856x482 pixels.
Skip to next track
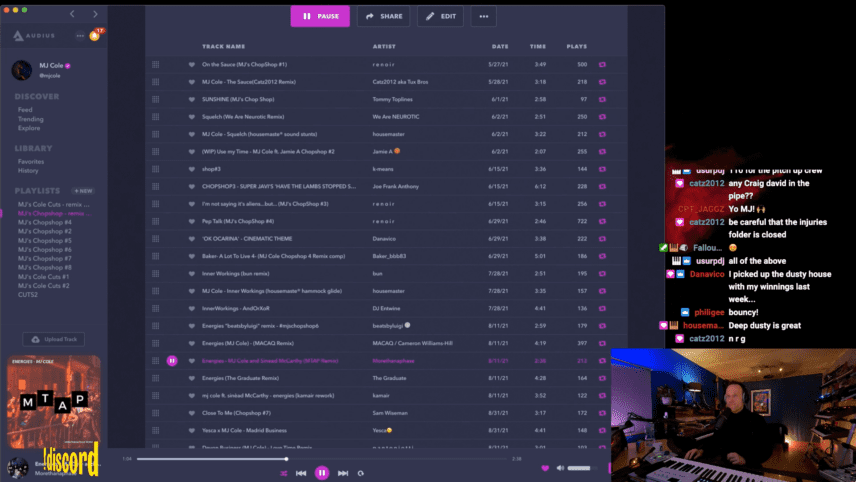coord(343,473)
